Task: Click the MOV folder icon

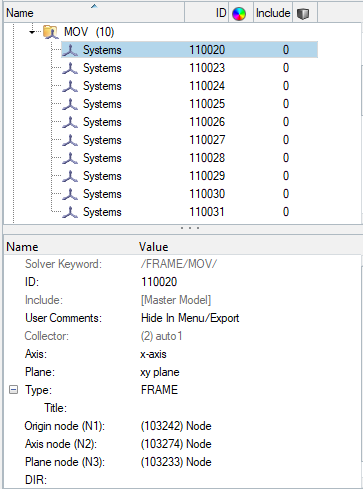Action: pos(51,32)
